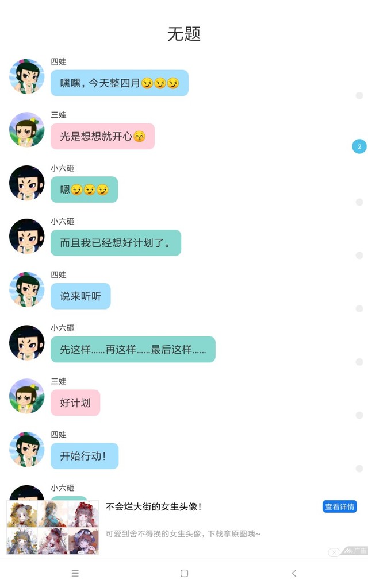368x588 pixels.
Task: Select the gray dot beside the 嘿嘿 message
Action: 359,95
